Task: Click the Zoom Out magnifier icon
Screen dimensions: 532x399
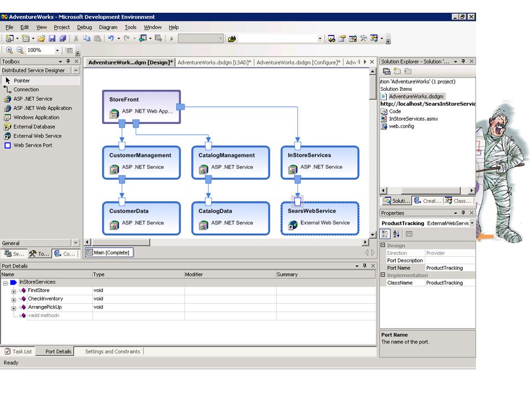Action: tap(20, 50)
